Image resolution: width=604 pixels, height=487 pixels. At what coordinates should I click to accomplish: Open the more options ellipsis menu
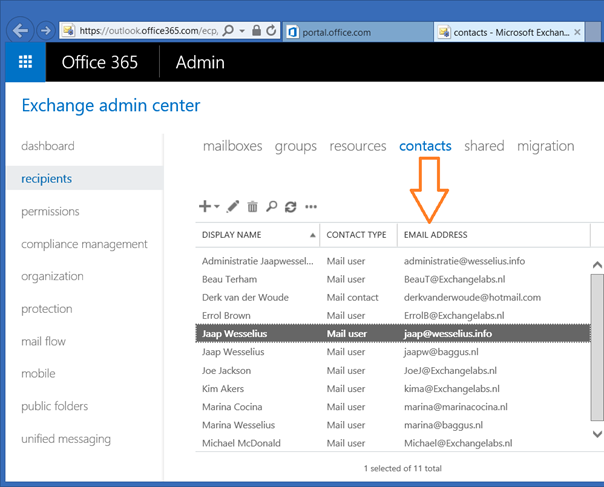coord(311,207)
